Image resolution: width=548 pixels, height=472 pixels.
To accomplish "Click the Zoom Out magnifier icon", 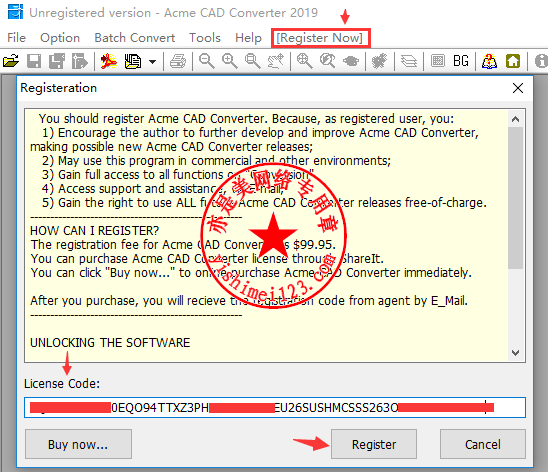I will coord(207,61).
